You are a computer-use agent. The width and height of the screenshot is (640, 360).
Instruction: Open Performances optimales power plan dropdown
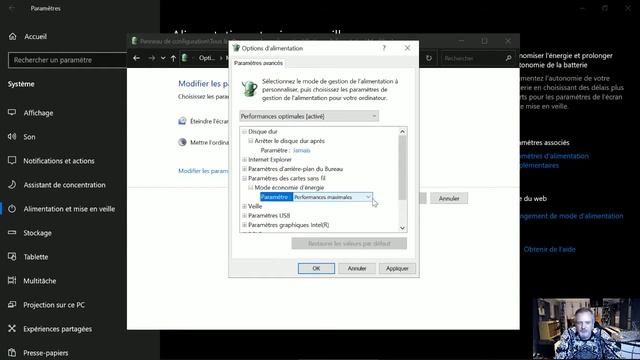tap(309, 116)
